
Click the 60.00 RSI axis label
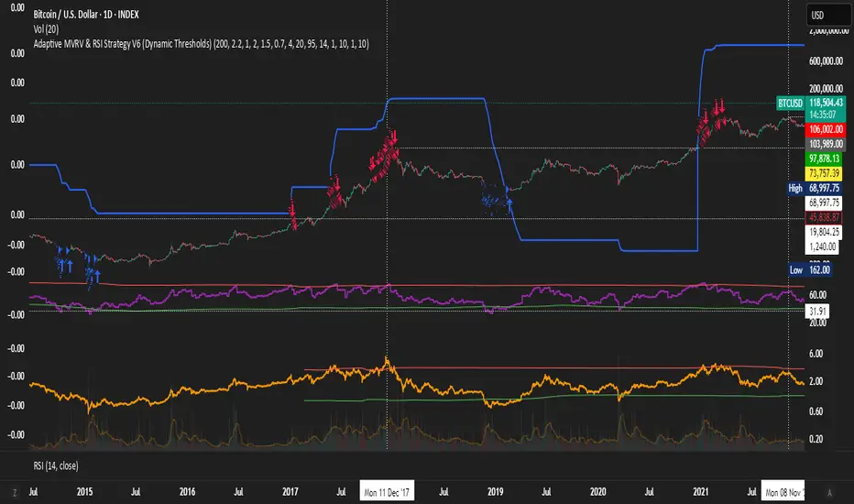[817, 295]
